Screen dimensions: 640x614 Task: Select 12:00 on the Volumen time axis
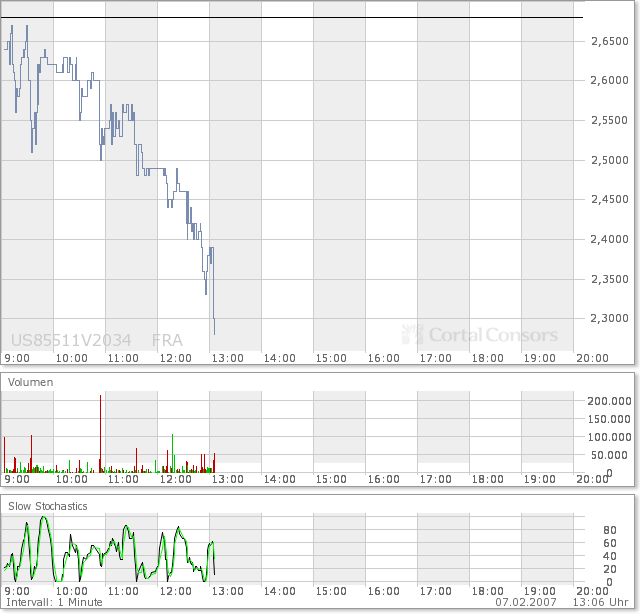pos(176,479)
